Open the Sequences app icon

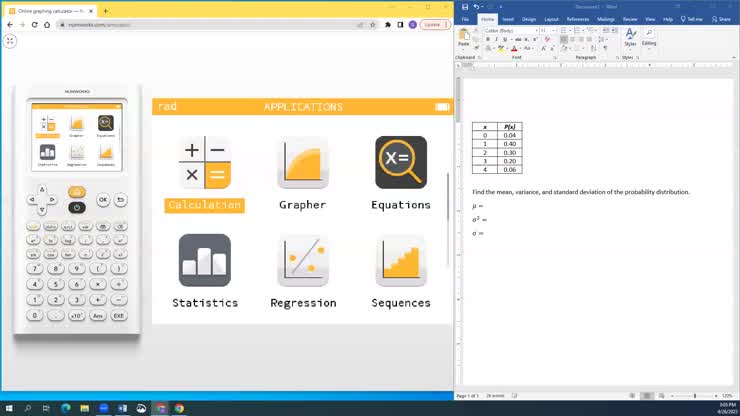coord(400,260)
